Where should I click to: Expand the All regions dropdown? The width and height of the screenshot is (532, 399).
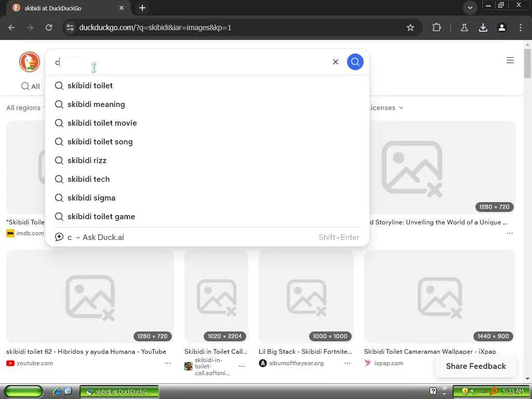click(x=26, y=108)
